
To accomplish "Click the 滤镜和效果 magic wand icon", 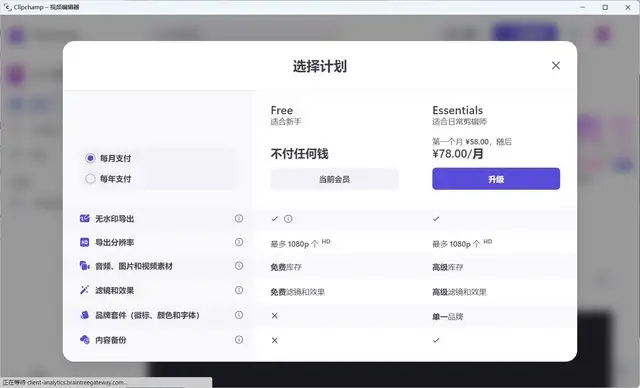I will (x=84, y=290).
